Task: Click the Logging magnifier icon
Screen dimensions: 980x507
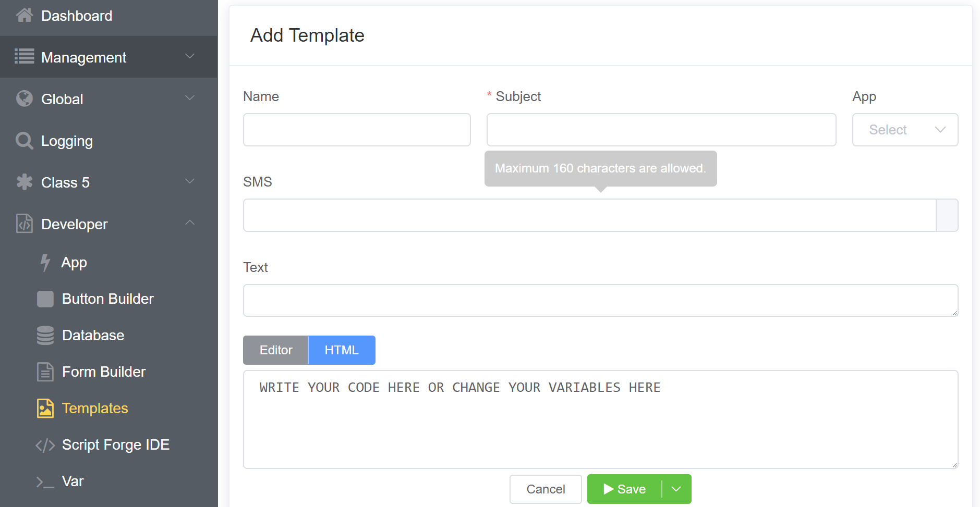Action: (24, 141)
